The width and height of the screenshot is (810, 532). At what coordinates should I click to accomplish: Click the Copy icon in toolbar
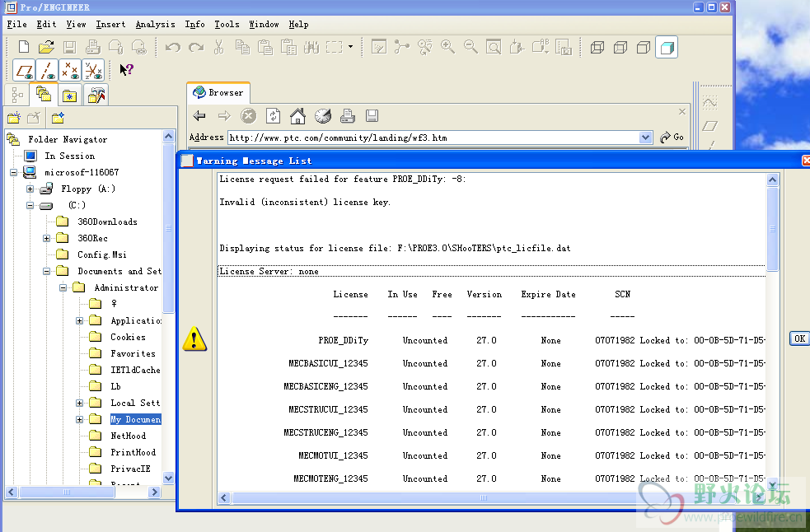point(242,47)
